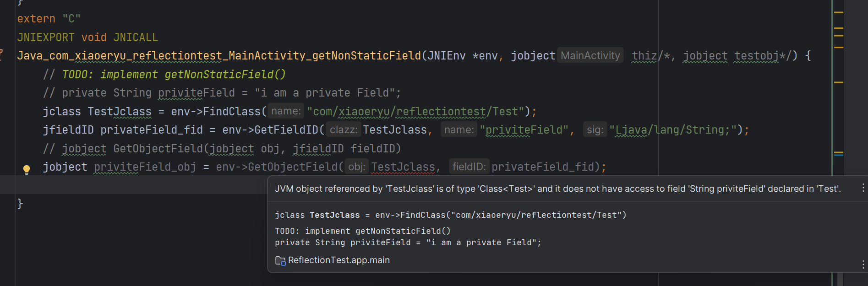The width and height of the screenshot is (868, 286).
Task: Click the 'fieldID:' parameter inlay hint
Action: pos(469,167)
